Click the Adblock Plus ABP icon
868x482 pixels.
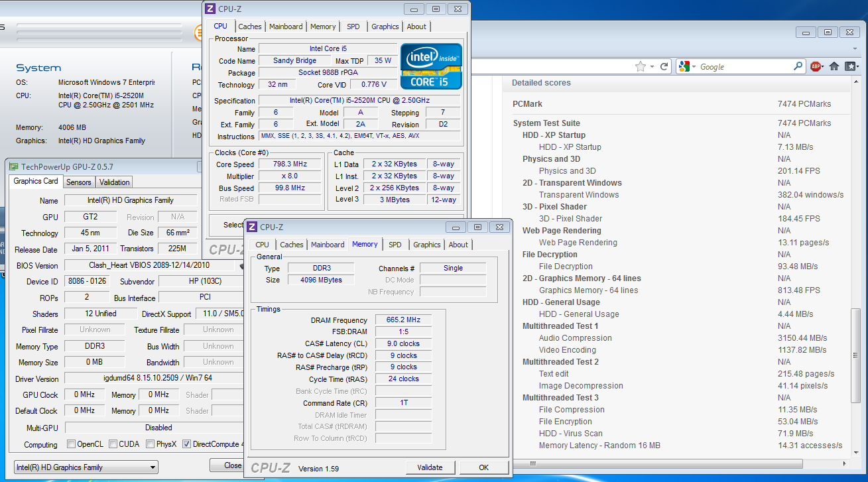click(816, 66)
